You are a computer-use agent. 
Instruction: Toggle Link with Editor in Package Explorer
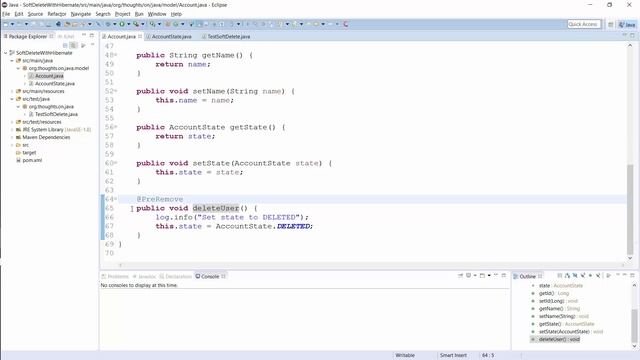73,45
